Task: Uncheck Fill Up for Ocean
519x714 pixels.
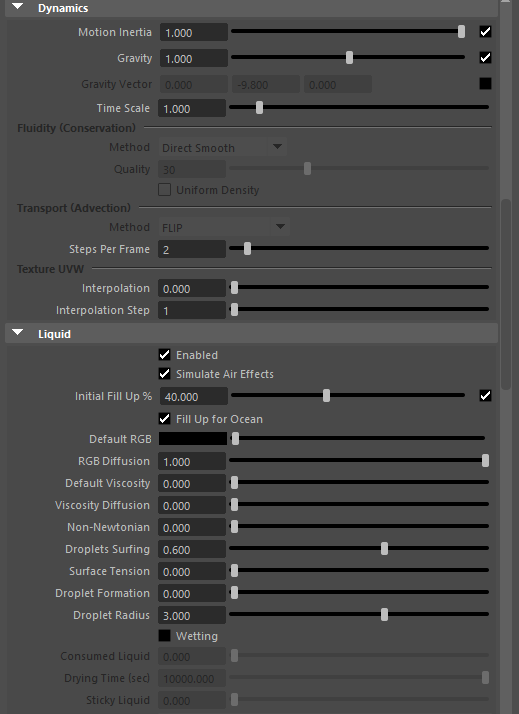Action: pyautogui.click(x=164, y=419)
